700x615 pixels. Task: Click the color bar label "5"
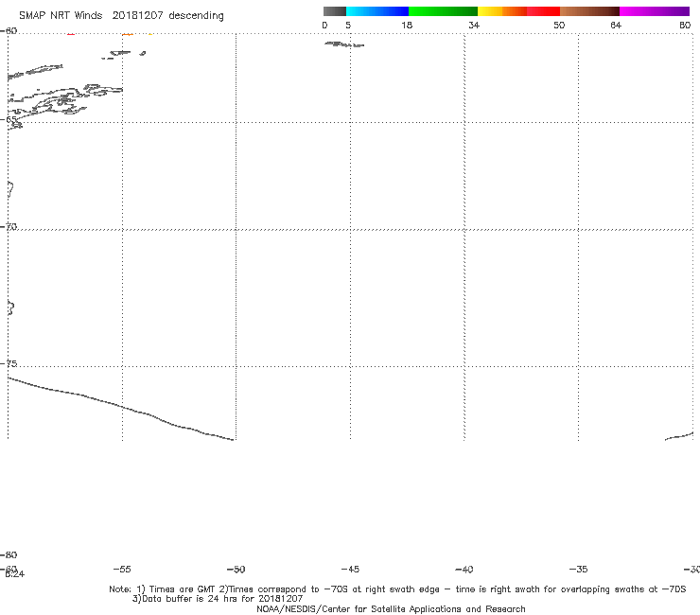[x=348, y=25]
